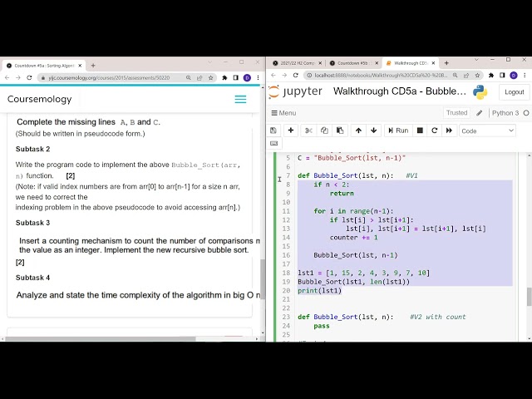Close the Countdown #5a browser tab
The height and width of the screenshot is (399, 532).
pyautogui.click(x=80, y=66)
